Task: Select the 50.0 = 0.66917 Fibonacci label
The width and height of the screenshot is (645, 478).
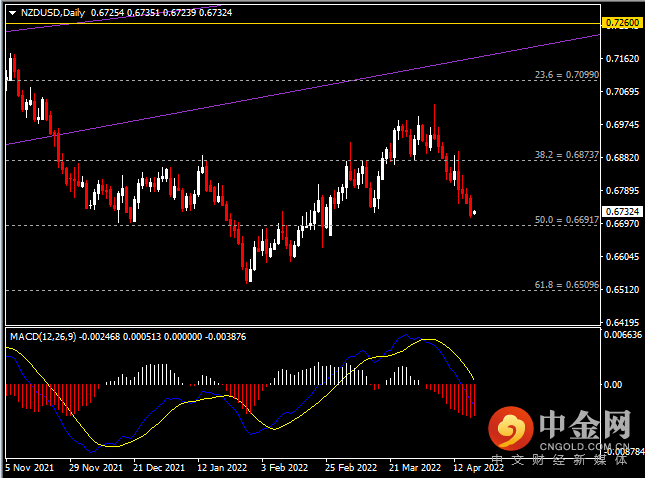Action: tap(566, 220)
